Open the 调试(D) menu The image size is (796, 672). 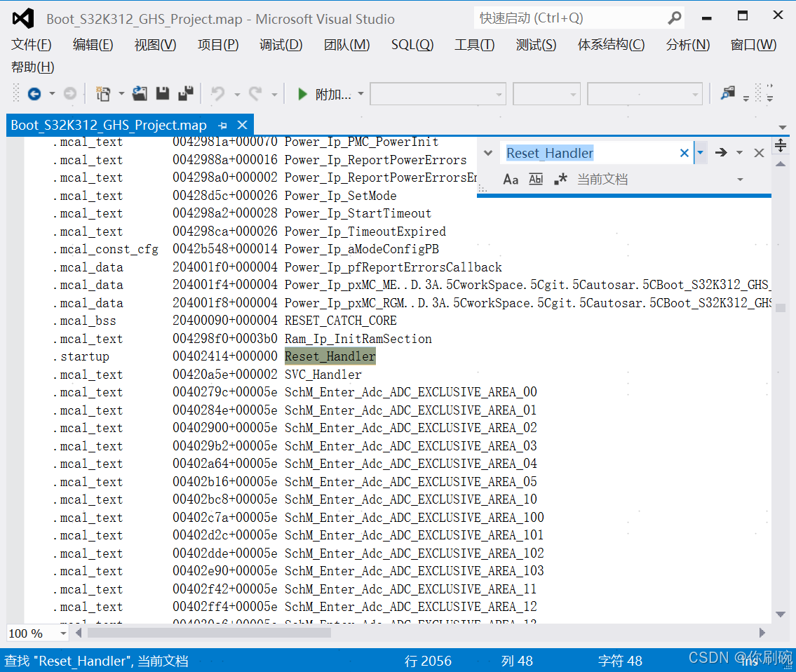click(x=281, y=43)
